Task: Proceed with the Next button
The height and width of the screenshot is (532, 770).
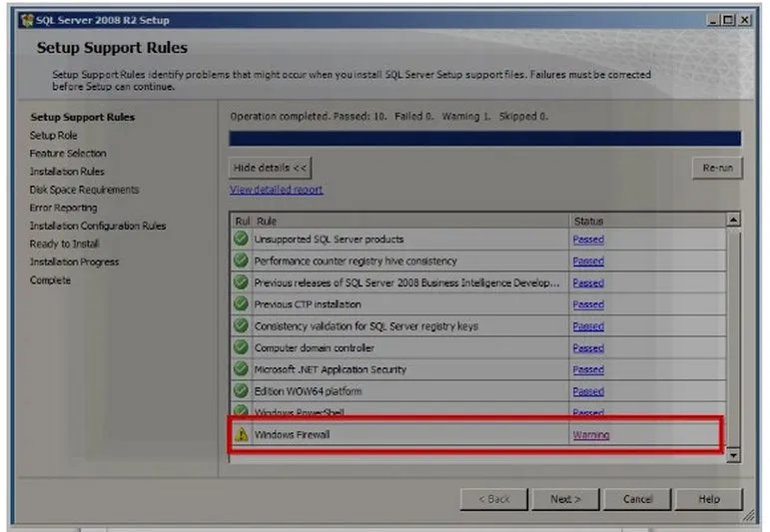Action: (565, 499)
